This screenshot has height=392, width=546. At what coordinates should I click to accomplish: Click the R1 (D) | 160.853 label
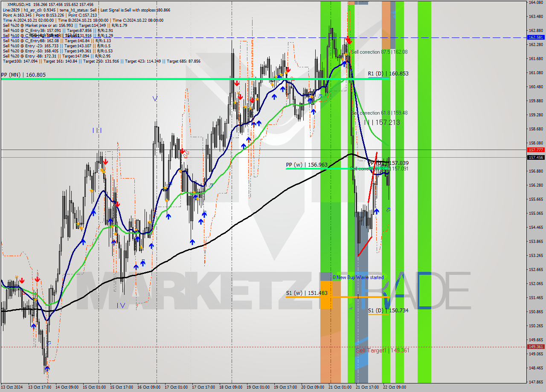388,74
